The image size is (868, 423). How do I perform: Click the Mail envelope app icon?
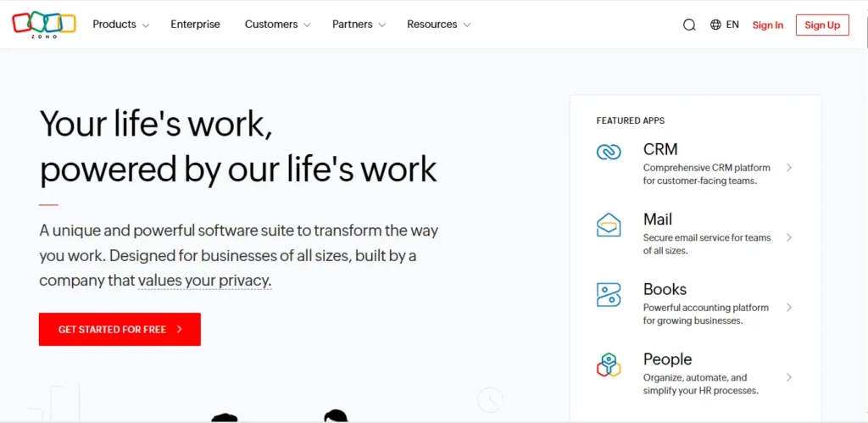pos(609,225)
